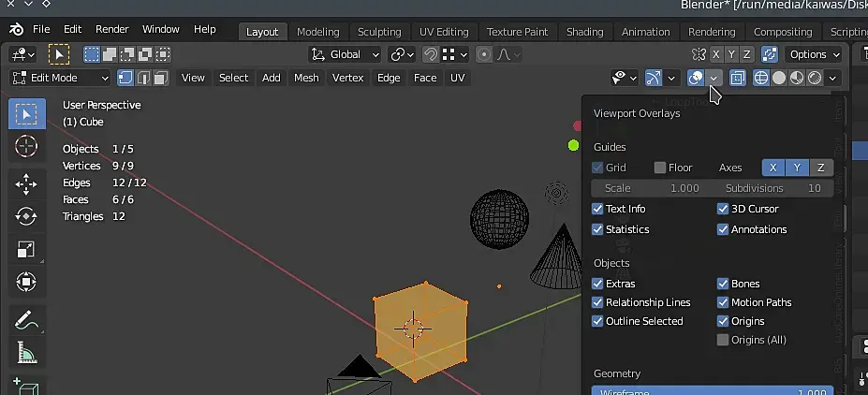The width and height of the screenshot is (868, 395).
Task: Switch to Rendered viewport shading
Action: 815,78
